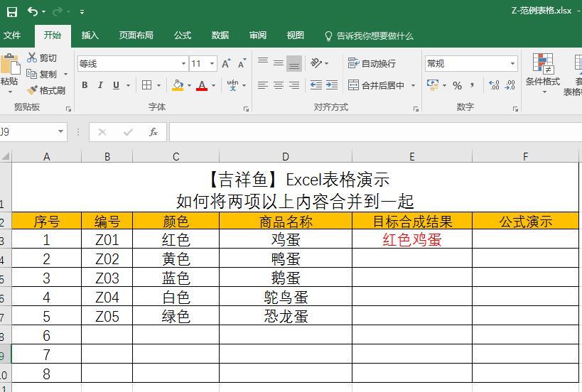Switch to the 页面布局 tab
The width and height of the screenshot is (582, 392).
coord(136,36)
